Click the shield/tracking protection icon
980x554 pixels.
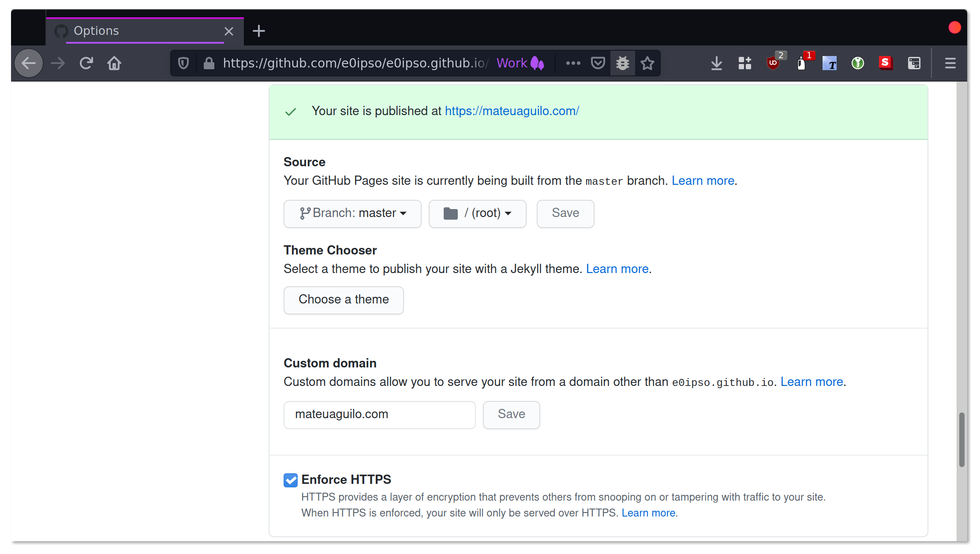pyautogui.click(x=186, y=63)
